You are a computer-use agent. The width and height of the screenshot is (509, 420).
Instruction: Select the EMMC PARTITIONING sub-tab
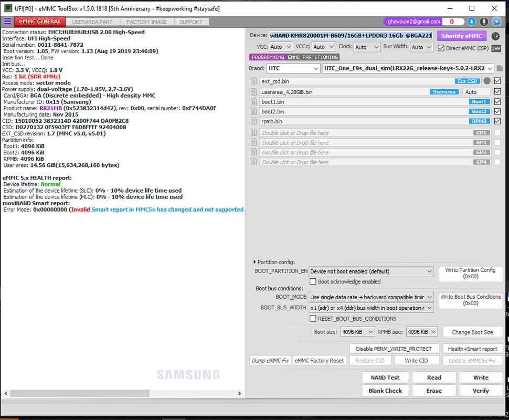(x=313, y=57)
